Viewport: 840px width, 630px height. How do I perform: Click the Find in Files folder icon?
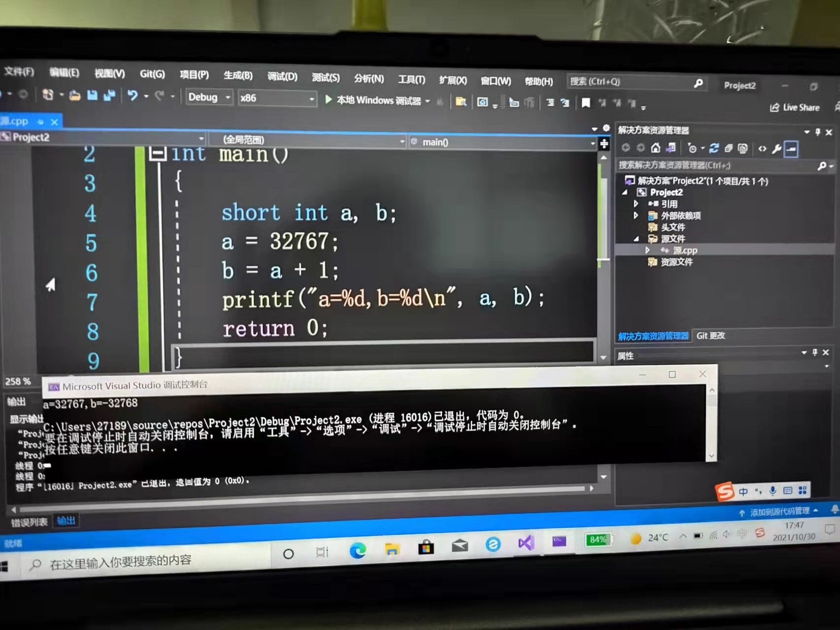coord(461,102)
